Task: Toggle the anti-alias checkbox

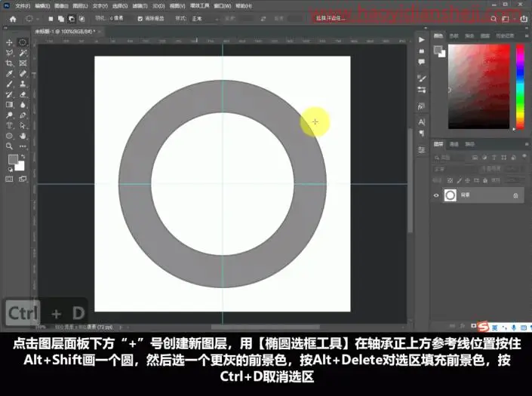Action: coord(140,19)
